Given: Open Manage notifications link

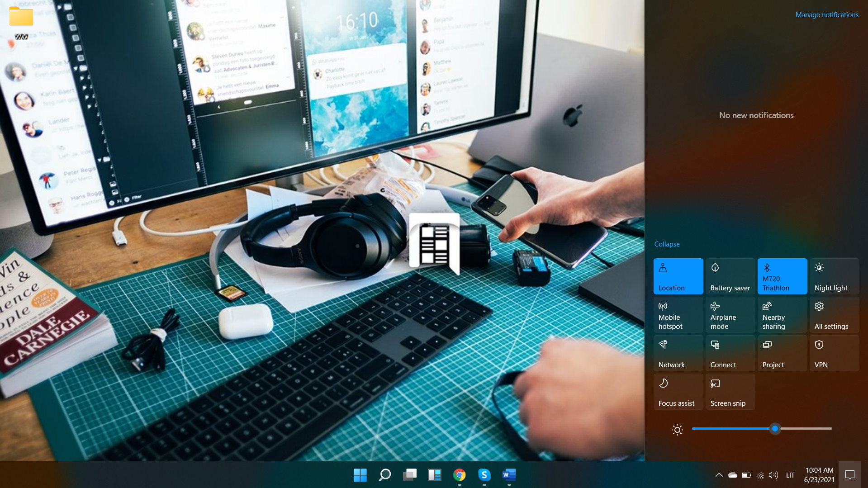Looking at the screenshot, I should coord(827,15).
